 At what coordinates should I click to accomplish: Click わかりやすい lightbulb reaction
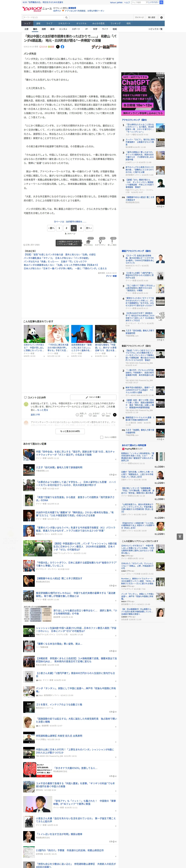[100, 242]
